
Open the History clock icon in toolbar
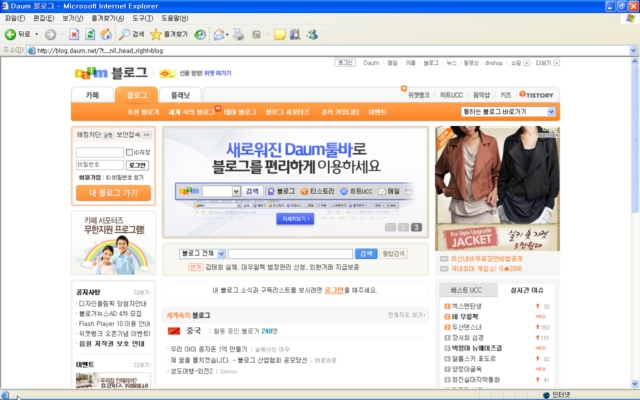coord(200,35)
